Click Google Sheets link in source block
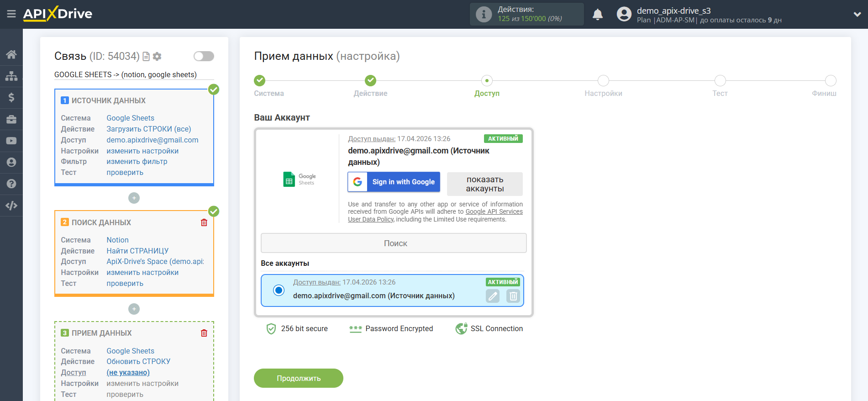868x401 pixels. pos(131,118)
